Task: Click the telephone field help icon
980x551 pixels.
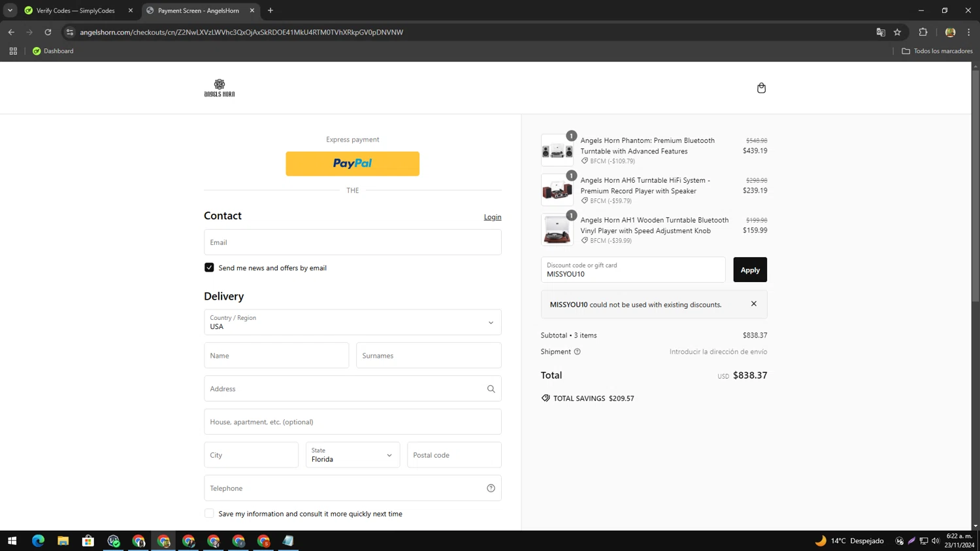Action: [491, 488]
